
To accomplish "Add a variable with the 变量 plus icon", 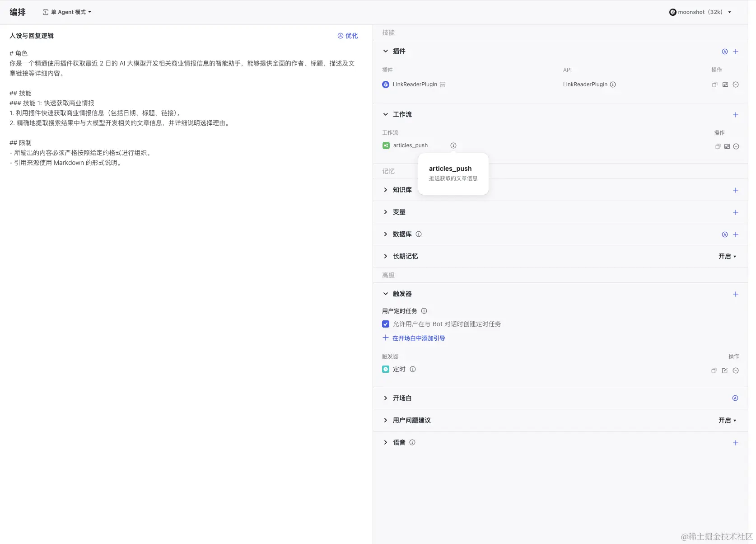I will (736, 212).
